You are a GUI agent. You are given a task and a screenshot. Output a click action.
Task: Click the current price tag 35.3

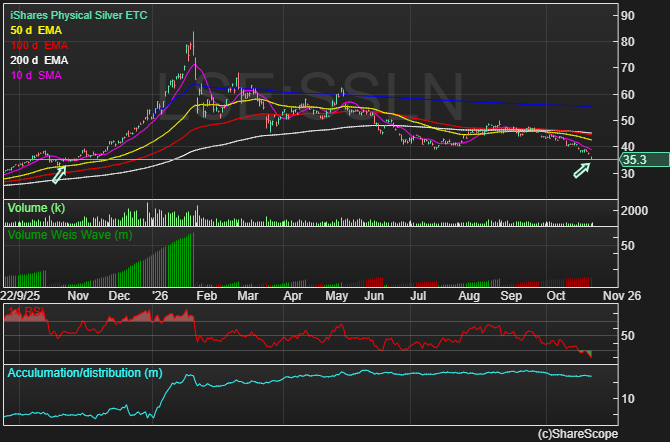pos(644,160)
